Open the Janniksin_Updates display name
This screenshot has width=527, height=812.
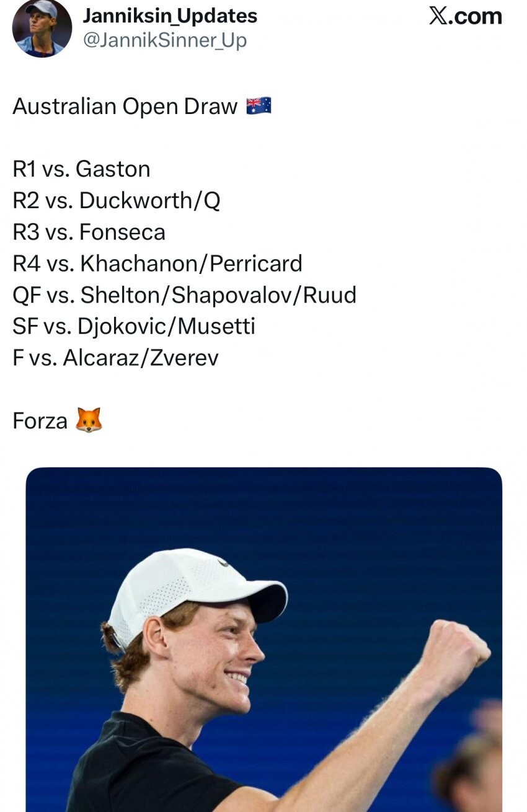(170, 16)
